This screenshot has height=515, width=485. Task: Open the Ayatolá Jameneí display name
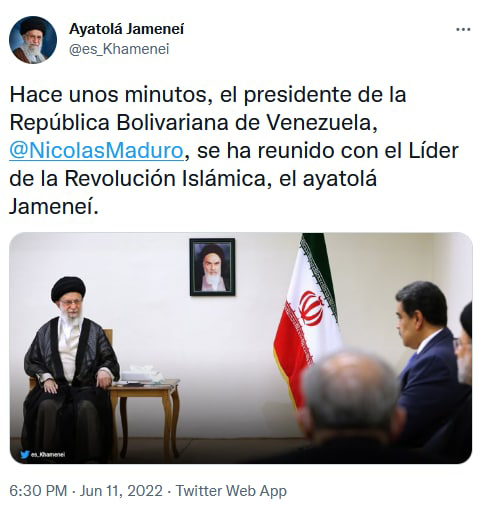tap(126, 29)
